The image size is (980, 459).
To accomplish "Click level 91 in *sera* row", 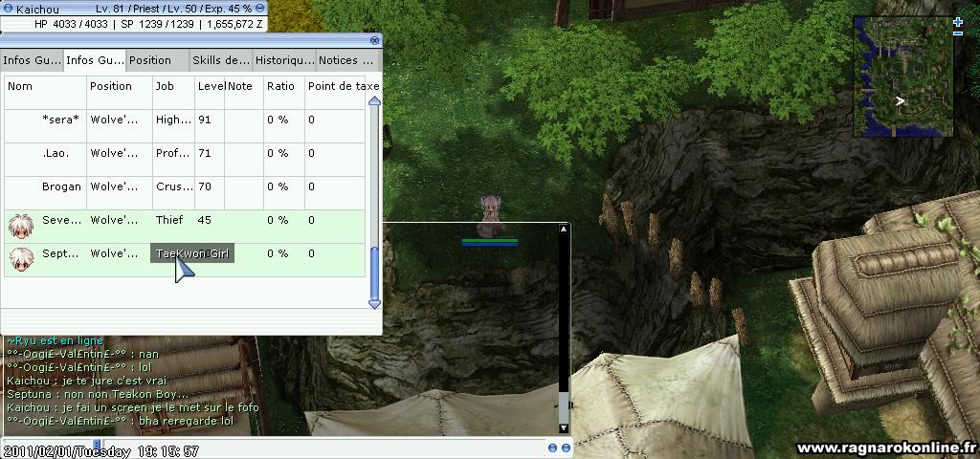I will tap(205, 120).
